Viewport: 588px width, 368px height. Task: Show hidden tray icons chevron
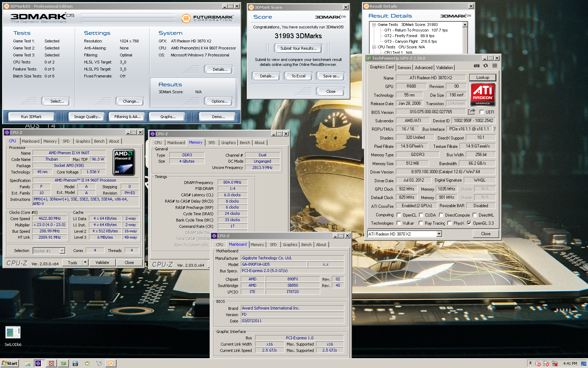530,363
